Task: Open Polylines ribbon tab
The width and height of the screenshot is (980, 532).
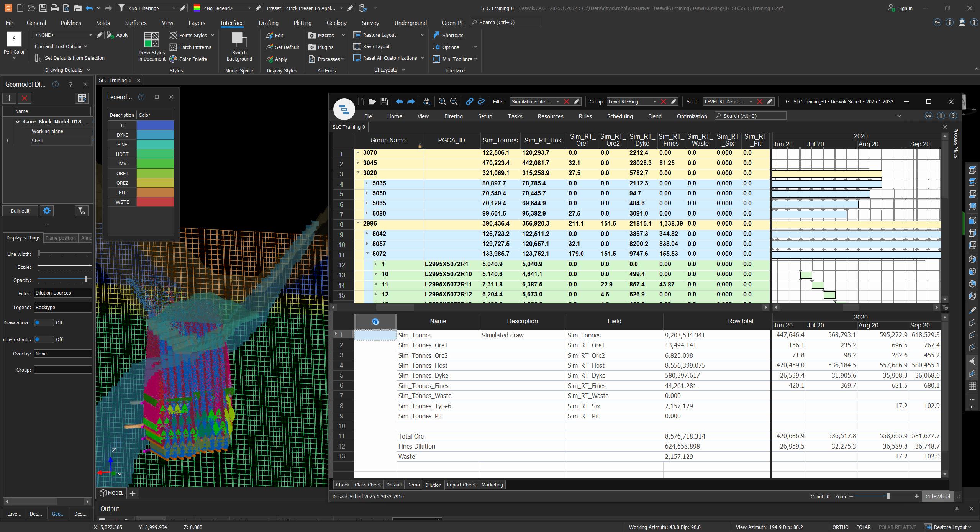Action: [71, 23]
